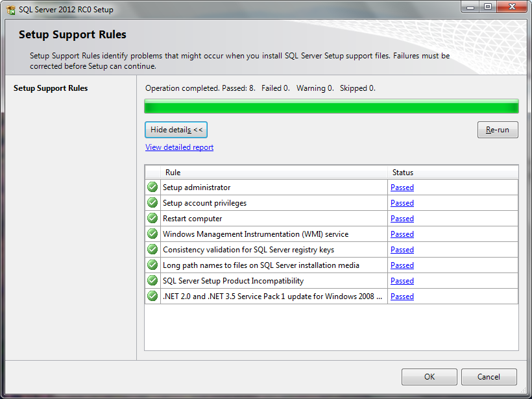Open the View detailed report link
532x399 pixels.
click(x=179, y=147)
